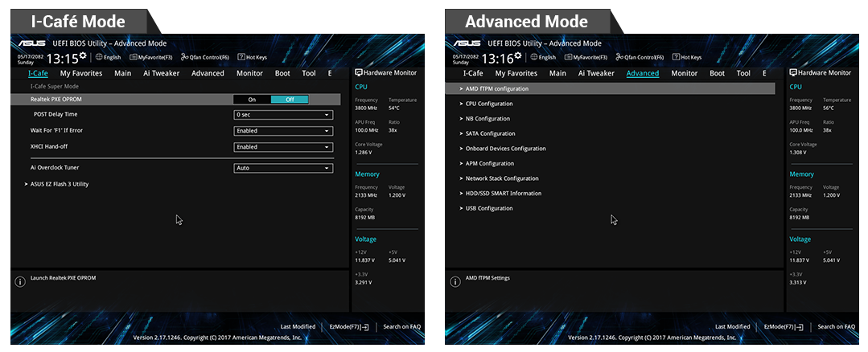Click Hardware Monitor icon in Advanced Mode window
The image size is (868, 352).
793,72
